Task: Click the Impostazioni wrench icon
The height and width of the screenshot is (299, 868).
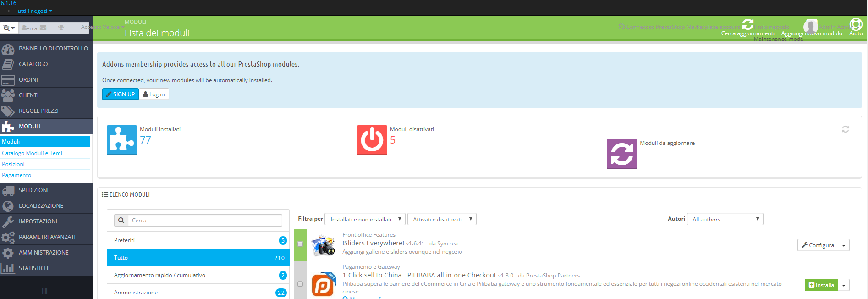Action: click(8, 221)
